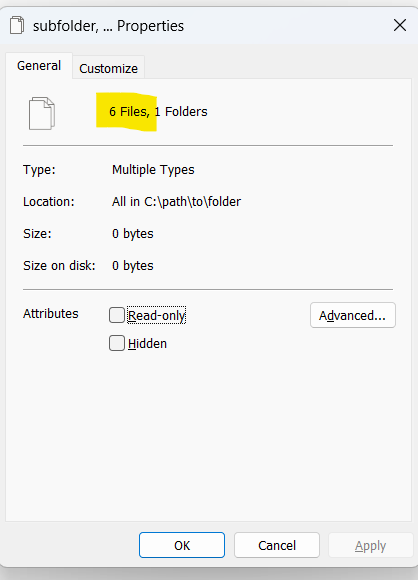Image resolution: width=418 pixels, height=580 pixels.
Task: Click the Size on disk value
Action: [x=133, y=266]
